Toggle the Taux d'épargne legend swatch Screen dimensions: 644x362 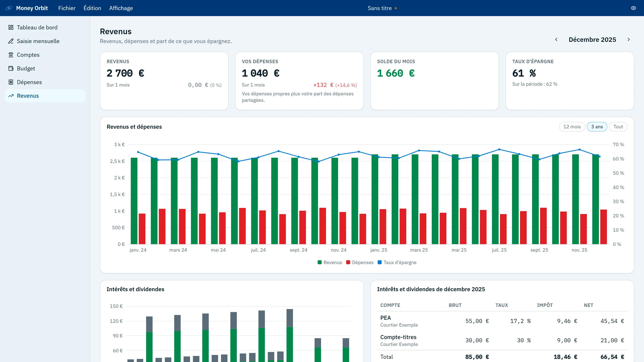pyautogui.click(x=380, y=262)
